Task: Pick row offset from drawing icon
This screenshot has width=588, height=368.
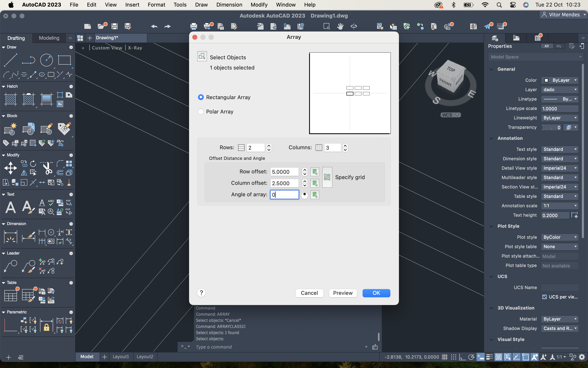Action: point(315,172)
